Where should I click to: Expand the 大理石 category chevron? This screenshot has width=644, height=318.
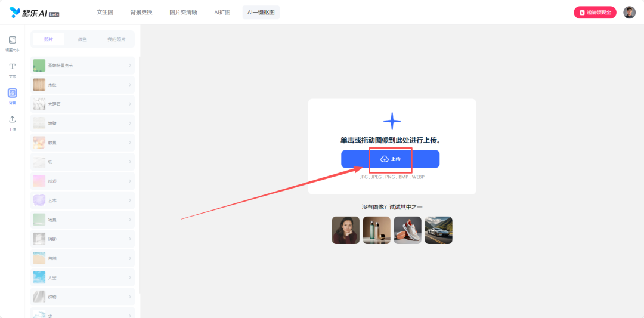[130, 104]
